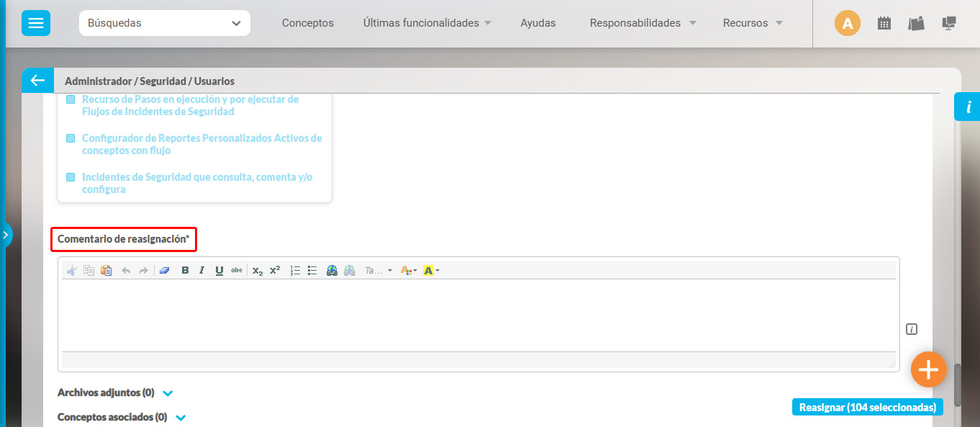This screenshot has width=980, height=427.
Task: Open the pinned notes icon
Action: [x=916, y=23]
